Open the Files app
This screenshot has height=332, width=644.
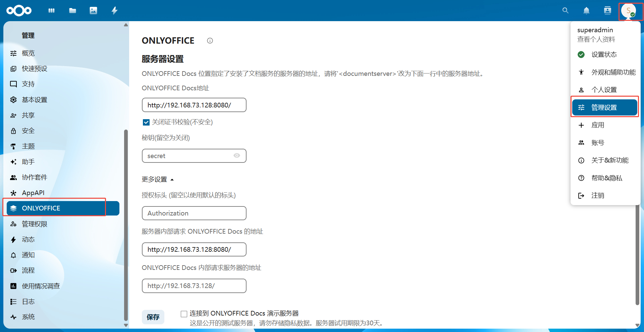(72, 10)
